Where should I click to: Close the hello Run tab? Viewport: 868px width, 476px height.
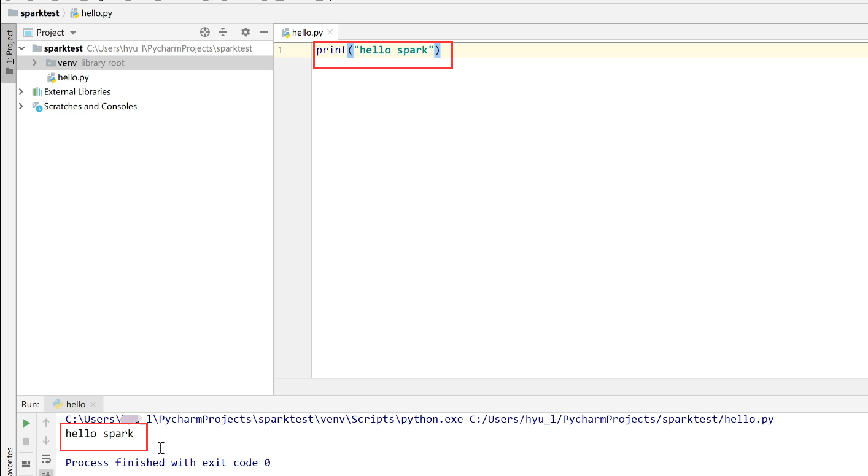pos(93,405)
